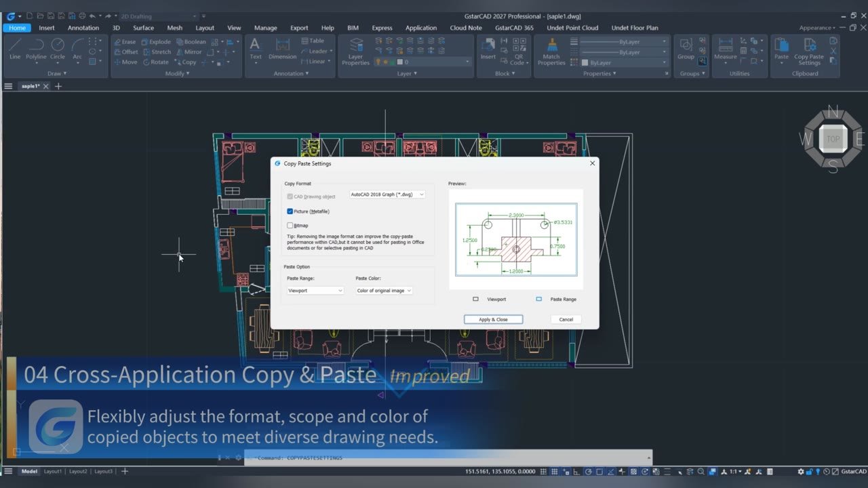Close the Copy Paste Settings dialog

pyautogui.click(x=592, y=163)
